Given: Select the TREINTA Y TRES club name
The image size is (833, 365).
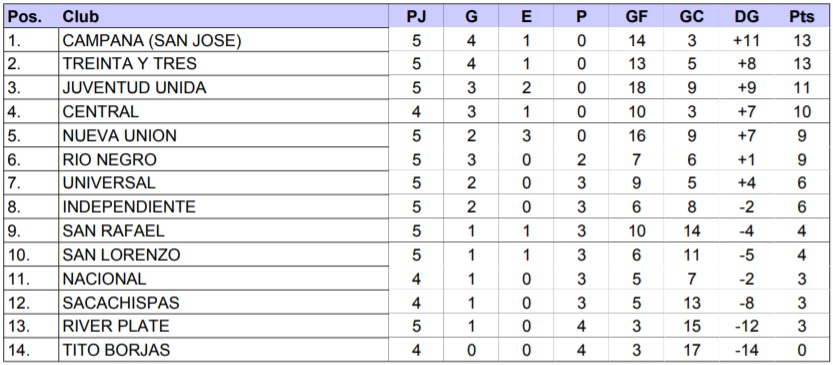Looking at the screenshot, I should pos(130,64).
